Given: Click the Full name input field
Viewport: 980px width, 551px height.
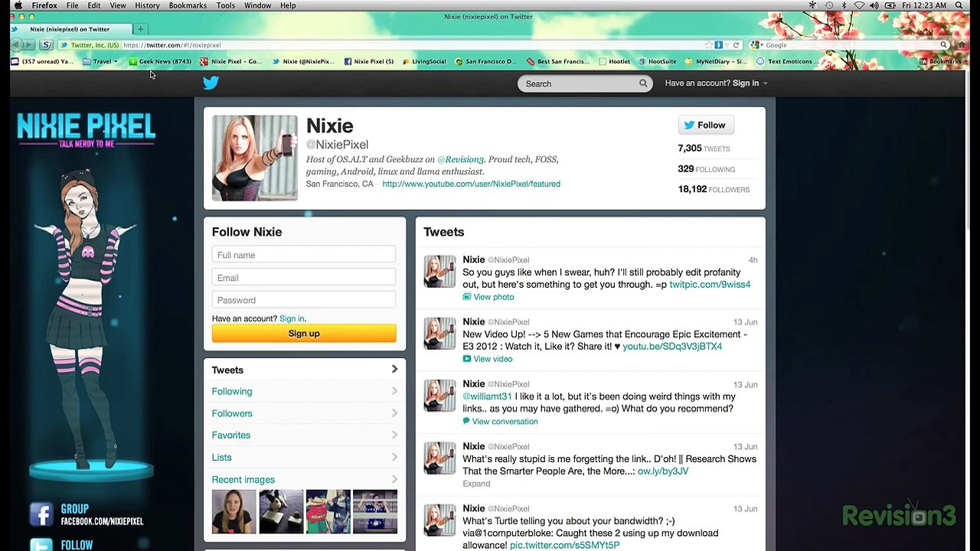Looking at the screenshot, I should pyautogui.click(x=304, y=255).
